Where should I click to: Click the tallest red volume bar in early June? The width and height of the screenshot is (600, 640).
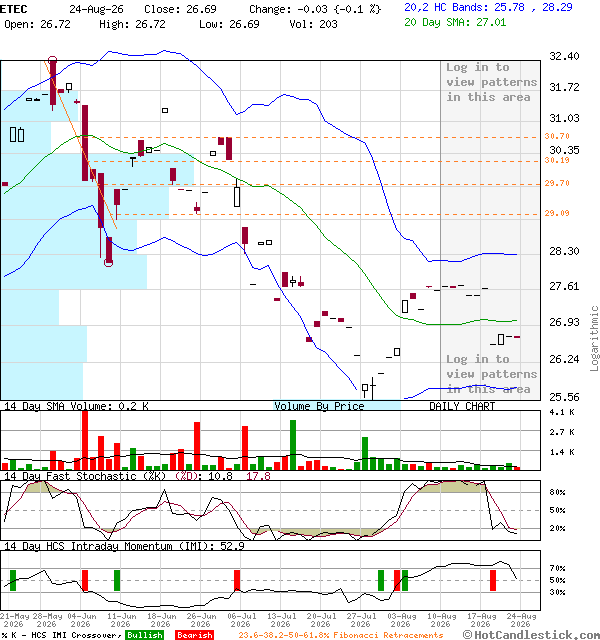[85, 440]
